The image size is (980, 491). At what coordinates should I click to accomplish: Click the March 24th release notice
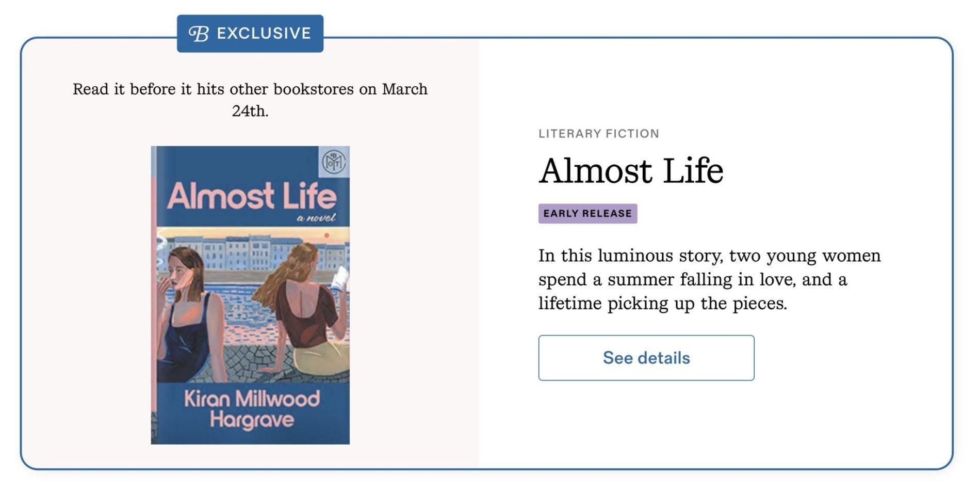click(x=250, y=100)
